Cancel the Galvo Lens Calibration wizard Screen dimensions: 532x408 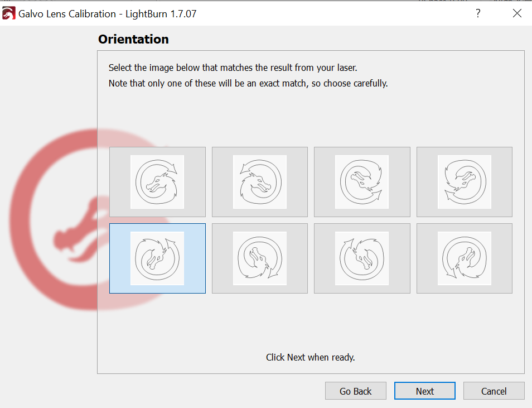click(494, 391)
